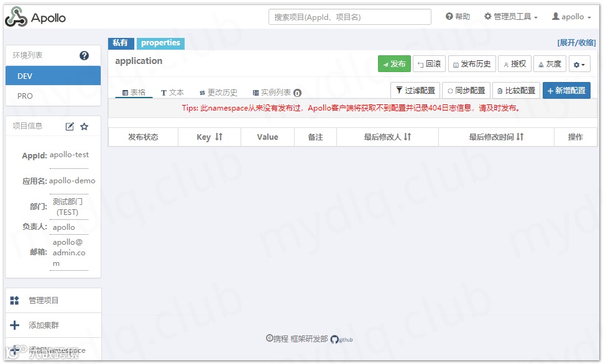Image resolution: width=603 pixels, height=364 pixels.
Task: Click the Value column header
Action: tap(268, 137)
